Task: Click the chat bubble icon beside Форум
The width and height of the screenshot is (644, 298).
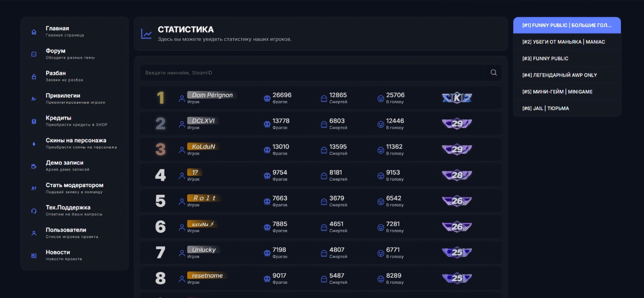Action: click(x=34, y=54)
